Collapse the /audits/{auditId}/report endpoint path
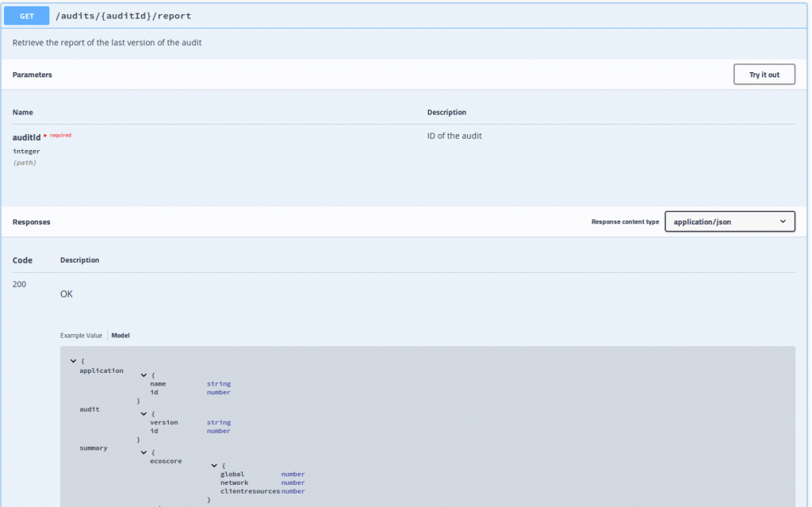The width and height of the screenshot is (812, 507). [123, 16]
